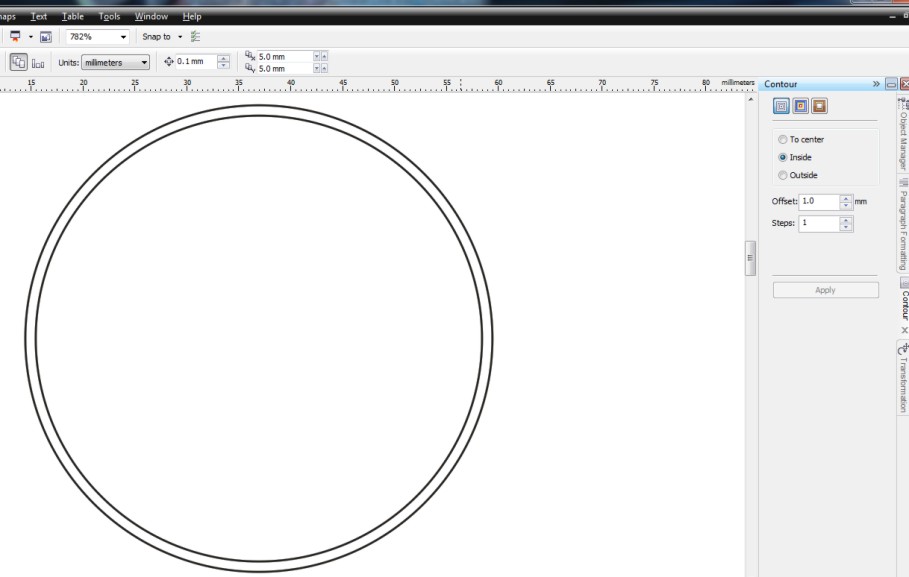Click the Contour docker title label
The image size is (909, 577).
(780, 84)
